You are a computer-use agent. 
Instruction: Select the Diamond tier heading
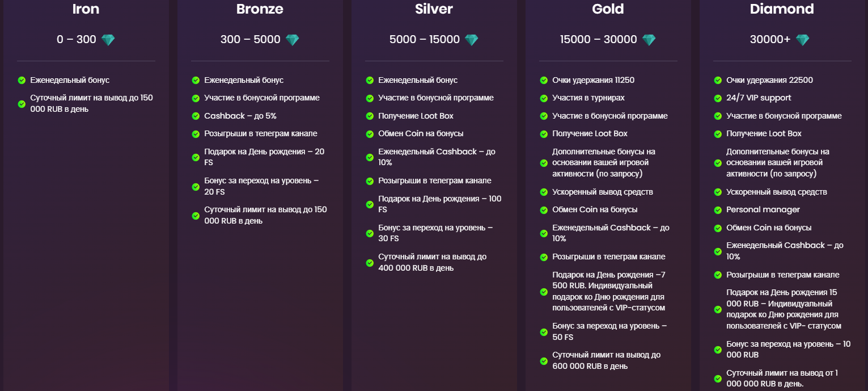point(781,9)
